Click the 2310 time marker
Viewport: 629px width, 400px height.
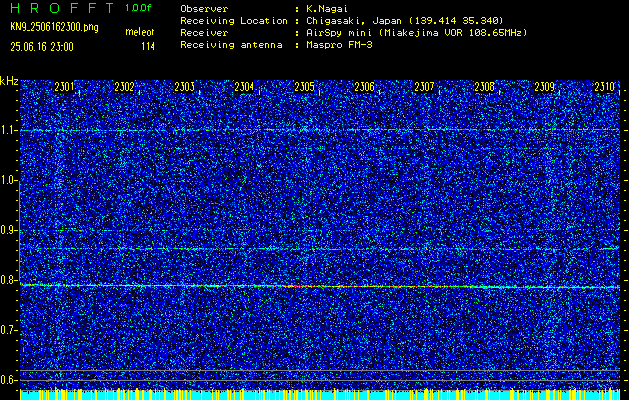pos(605,87)
